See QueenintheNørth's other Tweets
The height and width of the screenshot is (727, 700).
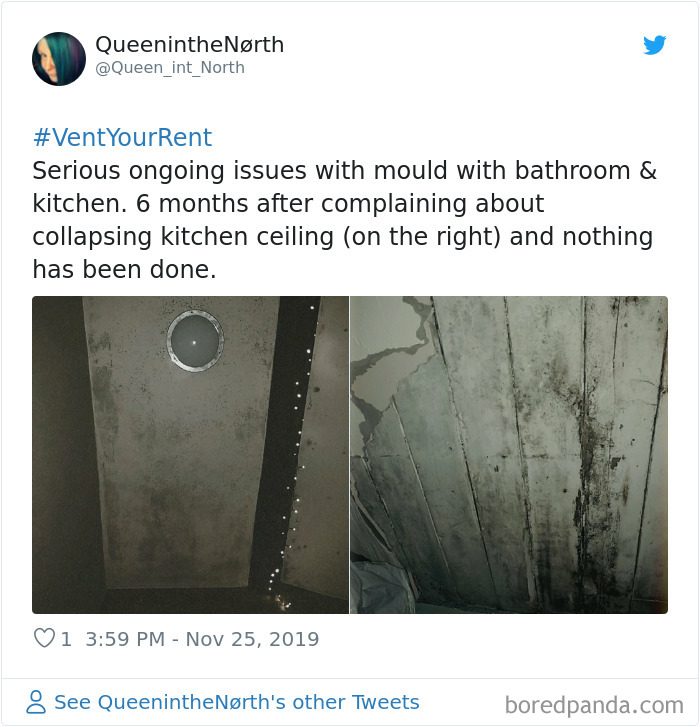click(236, 702)
